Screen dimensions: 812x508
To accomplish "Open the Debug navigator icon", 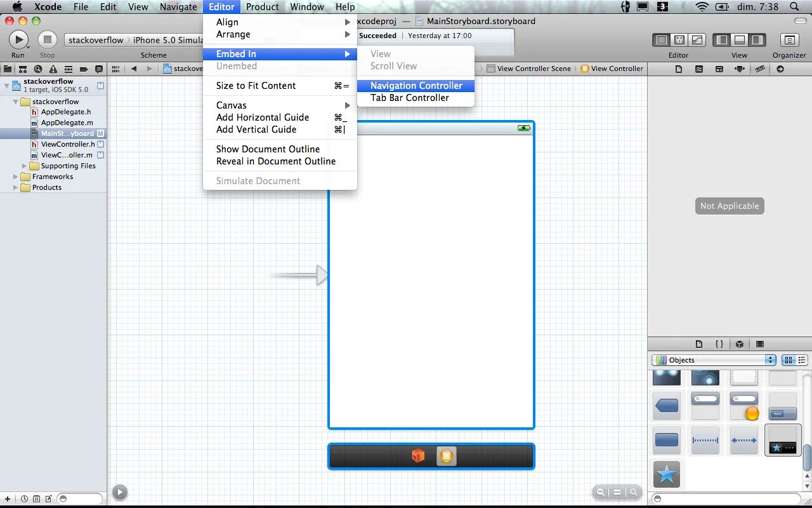I will pyautogui.click(x=69, y=69).
